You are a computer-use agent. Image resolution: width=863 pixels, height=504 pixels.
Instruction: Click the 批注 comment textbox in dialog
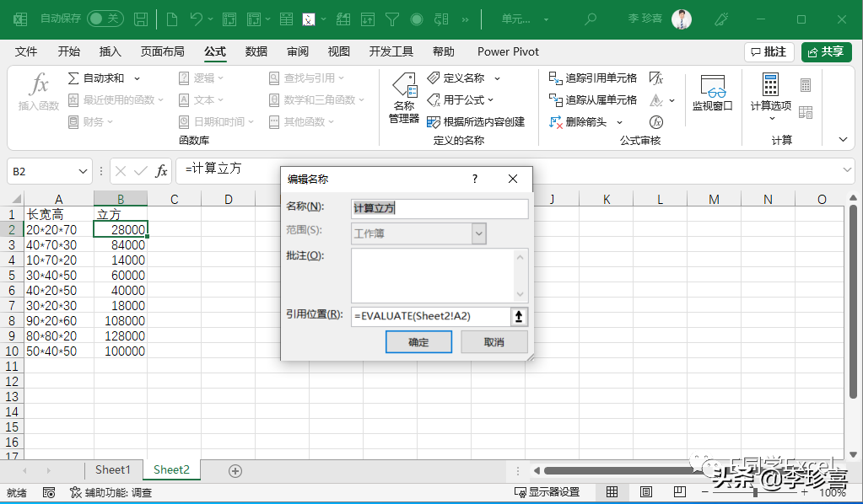pyautogui.click(x=440, y=276)
